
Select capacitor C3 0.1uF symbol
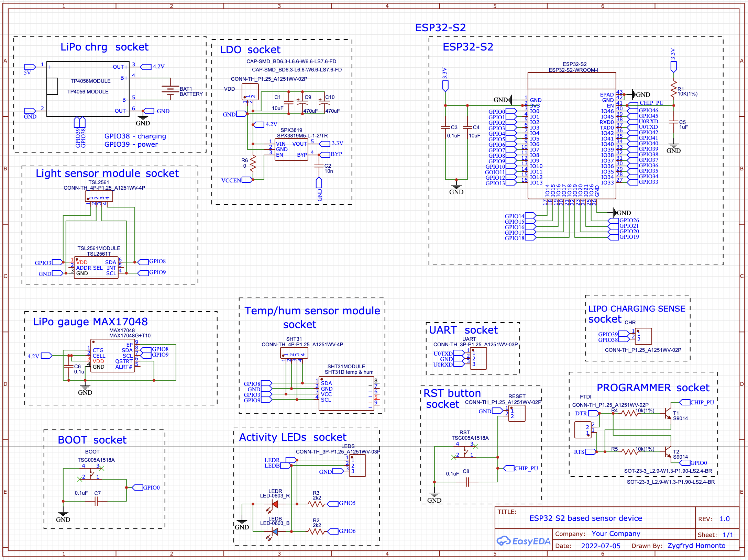point(445,127)
